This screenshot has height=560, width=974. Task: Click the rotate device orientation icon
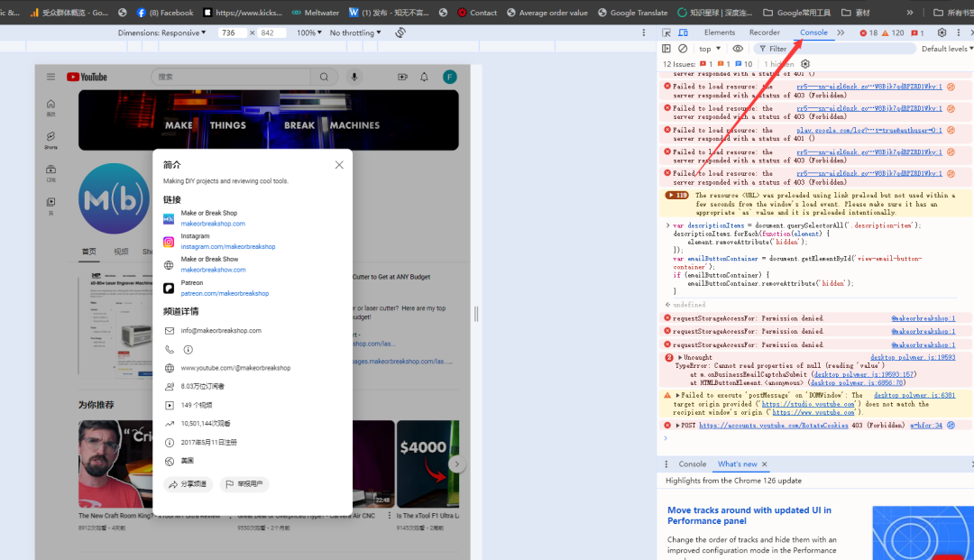pyautogui.click(x=400, y=32)
